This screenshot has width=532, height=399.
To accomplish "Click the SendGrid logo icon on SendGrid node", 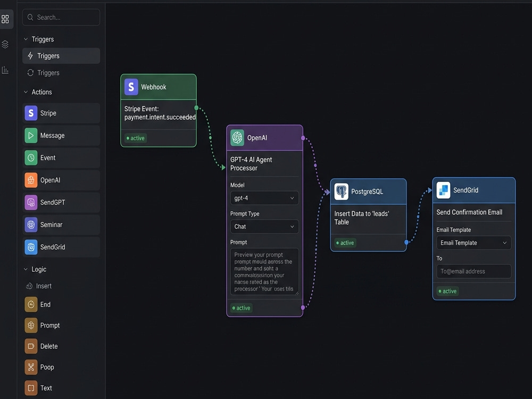I will (x=443, y=190).
